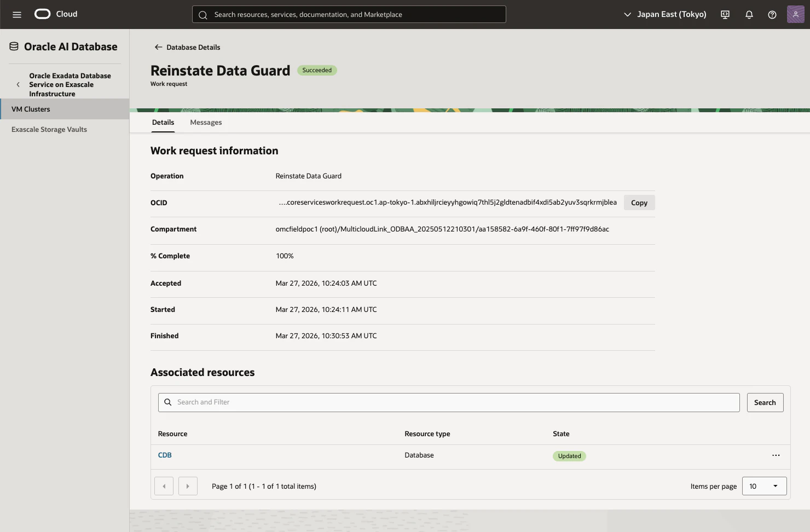Click the Database resource type cell
Screen dimensions: 810x532
click(419, 455)
